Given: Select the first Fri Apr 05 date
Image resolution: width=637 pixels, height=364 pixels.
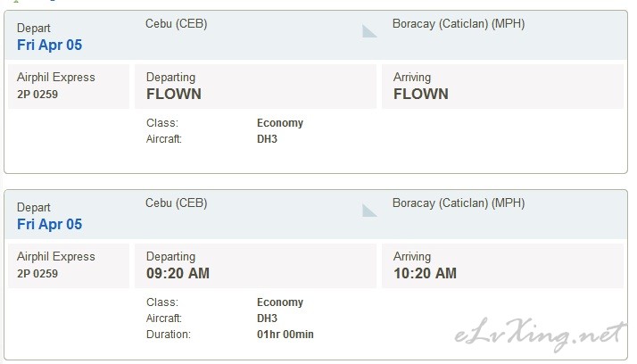Looking at the screenshot, I should pyautogui.click(x=50, y=45).
